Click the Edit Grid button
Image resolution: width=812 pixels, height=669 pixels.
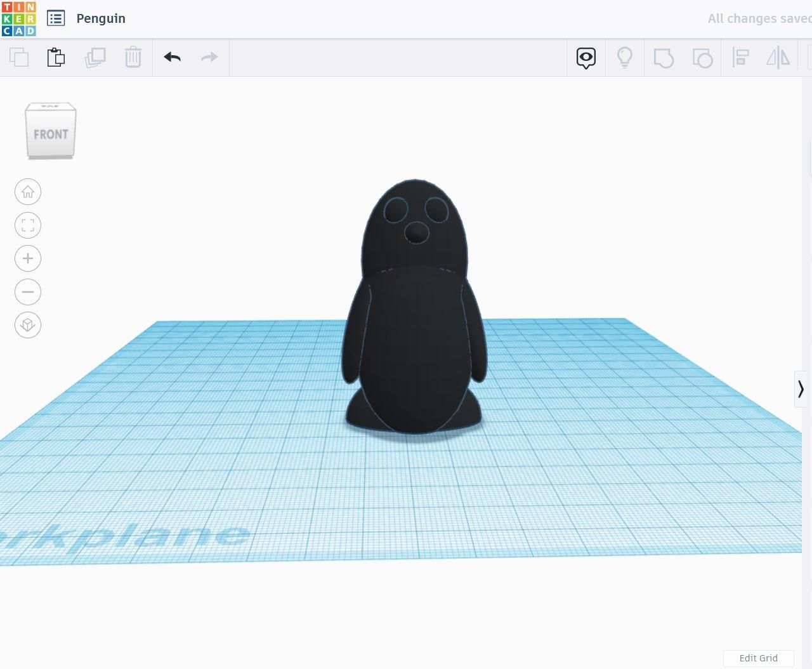[x=758, y=658]
